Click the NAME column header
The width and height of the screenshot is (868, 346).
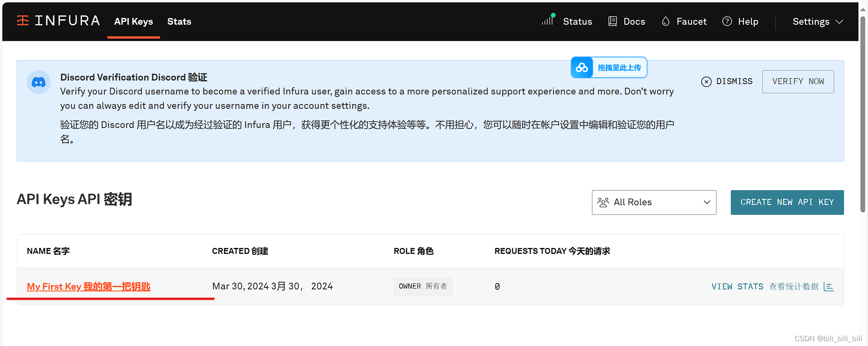[x=48, y=251]
